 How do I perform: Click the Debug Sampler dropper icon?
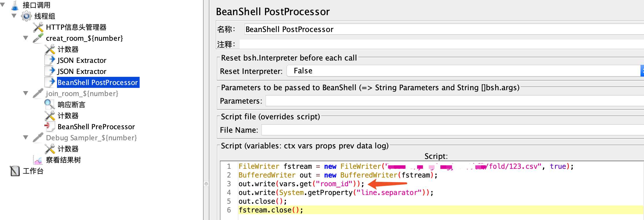pyautogui.click(x=38, y=138)
